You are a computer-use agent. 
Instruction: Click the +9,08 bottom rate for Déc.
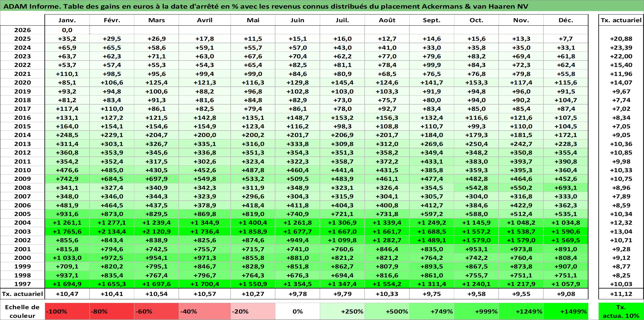566,294
